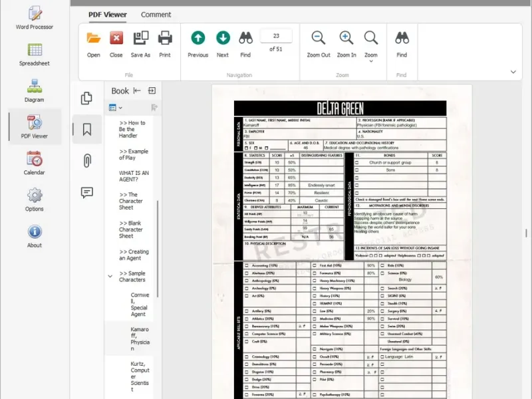Open the Calendar module
The image size is (532, 399).
click(35, 163)
